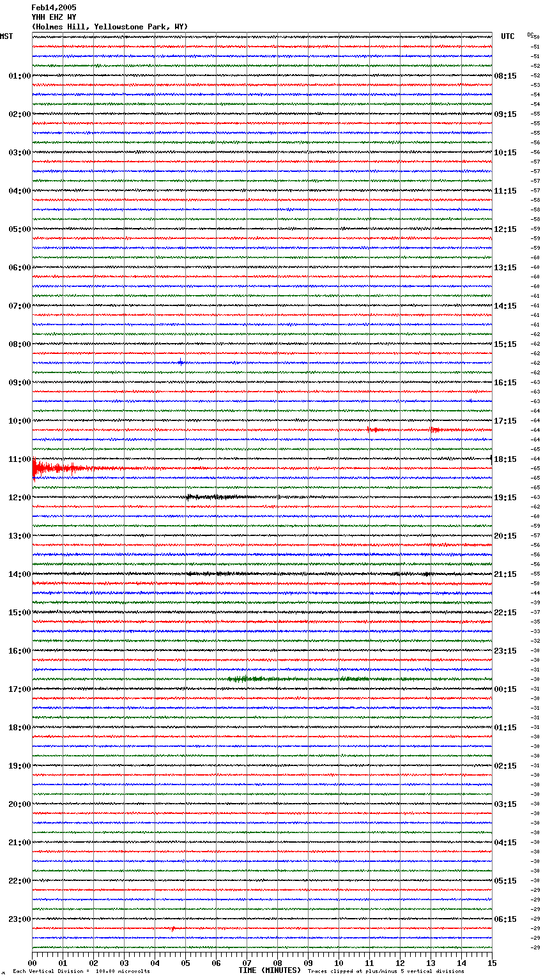Image resolution: width=543 pixels, height=980 pixels.
Task: Select the 18:00 MST row label
Action: [20, 728]
